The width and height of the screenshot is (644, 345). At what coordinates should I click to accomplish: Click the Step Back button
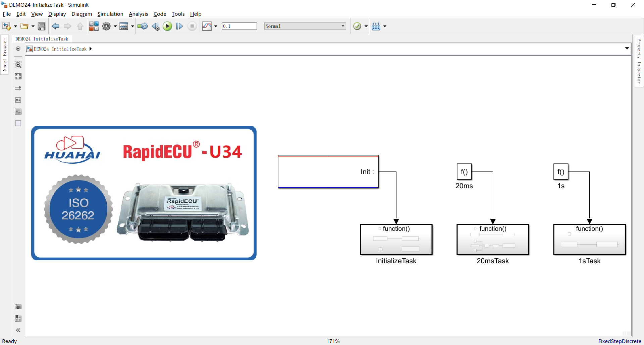(155, 26)
